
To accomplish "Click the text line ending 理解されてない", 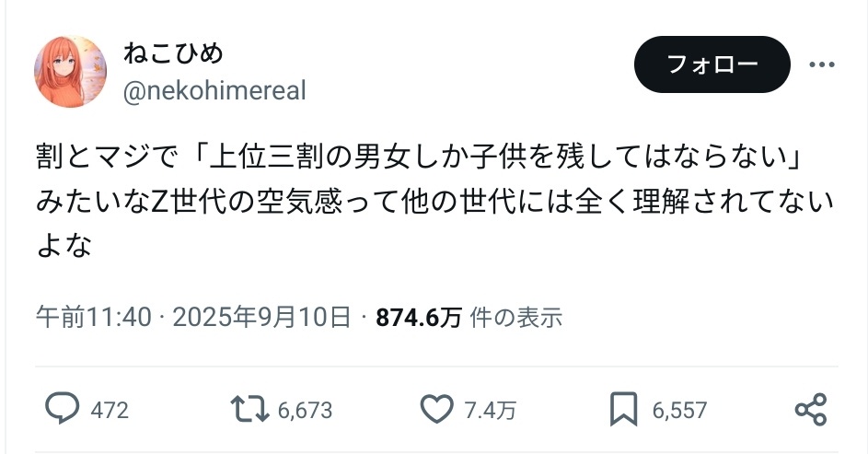I will (x=434, y=201).
